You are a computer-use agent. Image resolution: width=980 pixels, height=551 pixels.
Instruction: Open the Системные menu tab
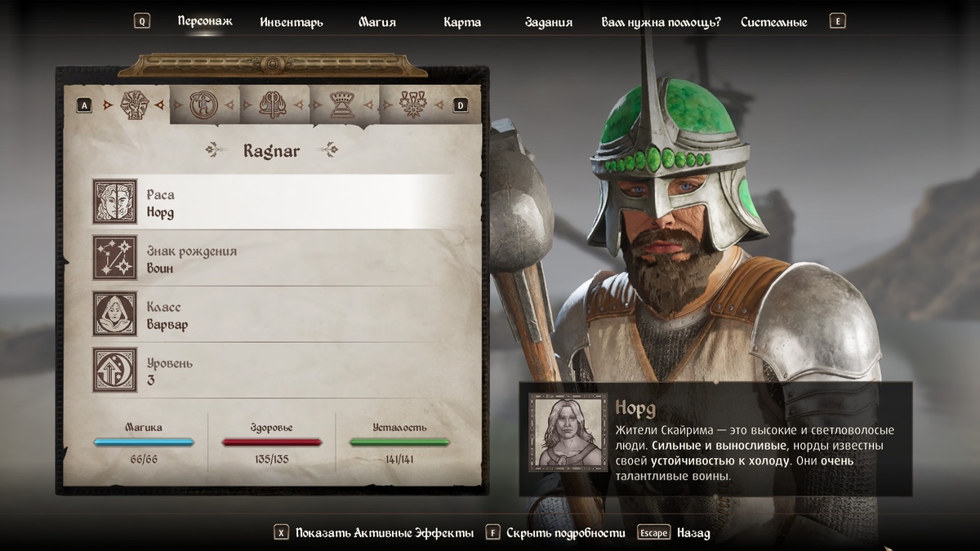(774, 22)
